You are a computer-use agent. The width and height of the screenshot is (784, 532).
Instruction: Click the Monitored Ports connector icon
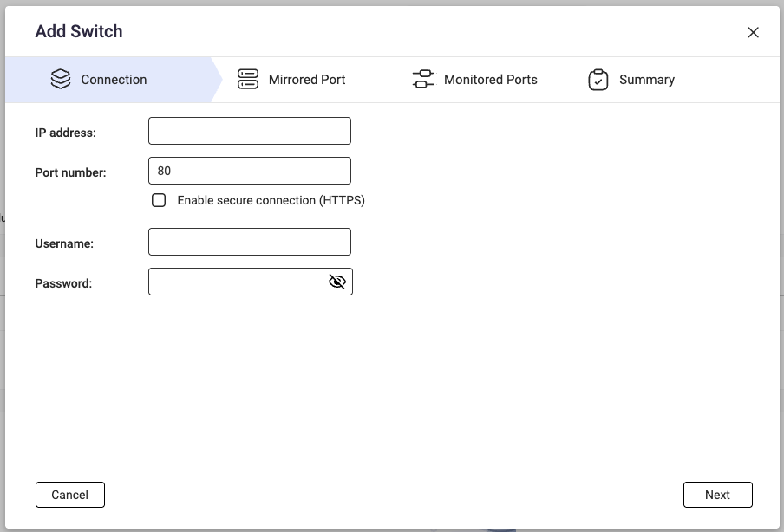click(423, 80)
